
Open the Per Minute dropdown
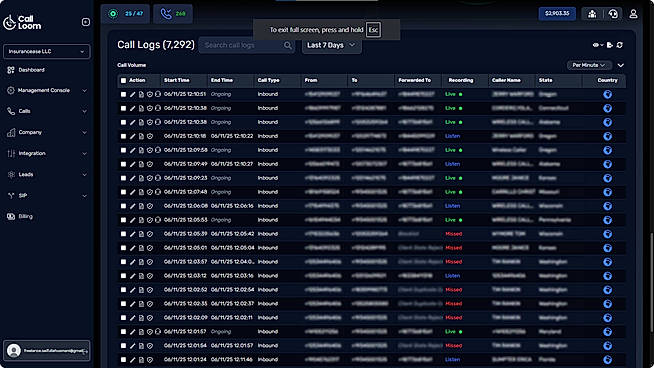[589, 65]
